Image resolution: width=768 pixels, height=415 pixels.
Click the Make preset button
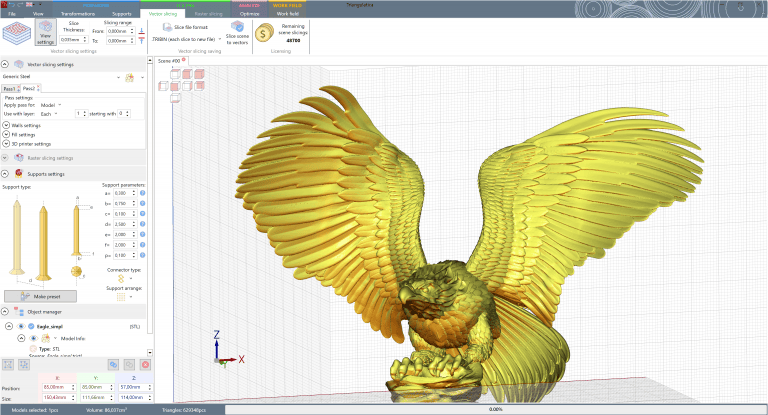point(40,297)
